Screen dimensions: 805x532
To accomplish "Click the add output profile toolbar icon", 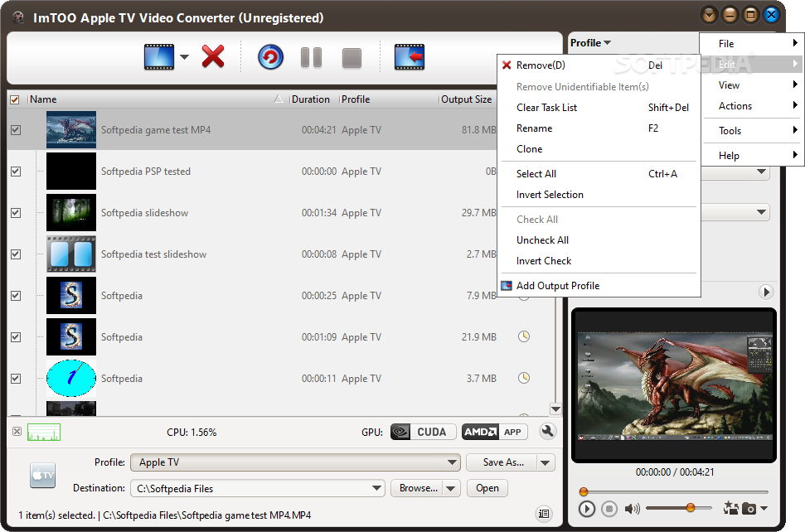I will 410,57.
